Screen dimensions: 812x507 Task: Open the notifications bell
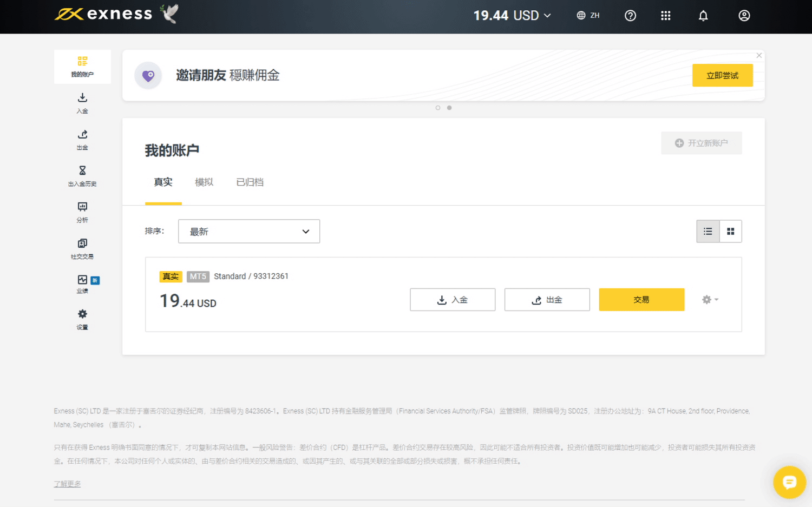[x=703, y=16]
